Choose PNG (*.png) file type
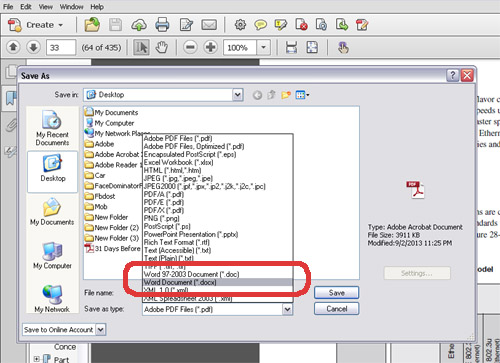The image size is (500, 363). (218, 218)
